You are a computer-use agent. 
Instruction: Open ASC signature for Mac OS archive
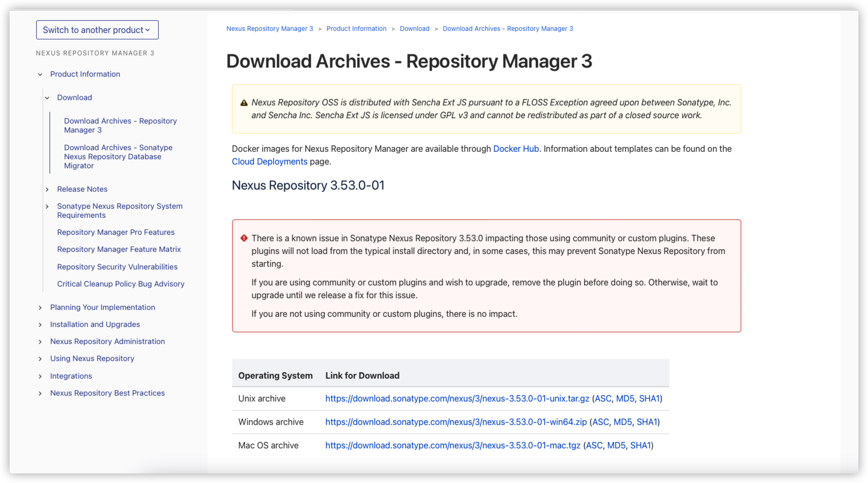coord(594,445)
